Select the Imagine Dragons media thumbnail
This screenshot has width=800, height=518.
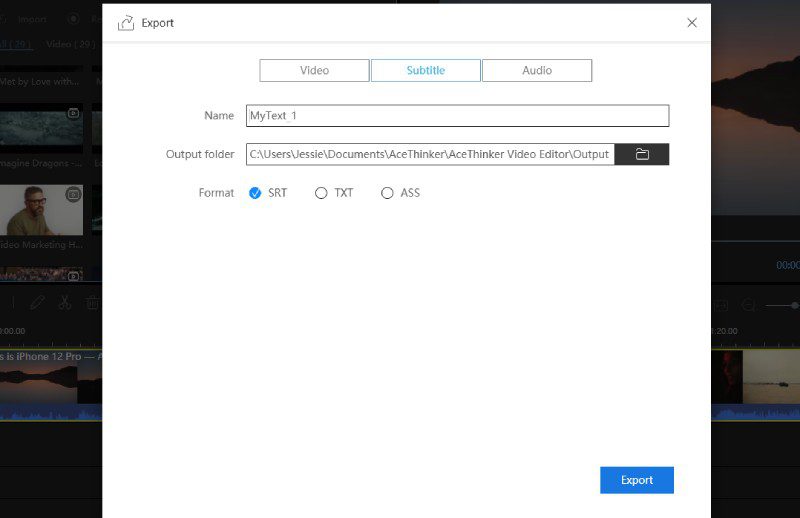(x=41, y=129)
